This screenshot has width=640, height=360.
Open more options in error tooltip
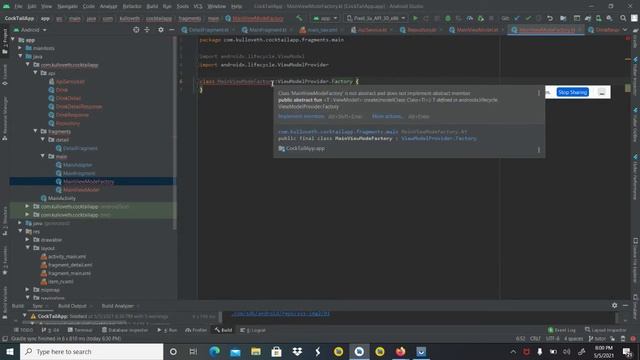(539, 93)
